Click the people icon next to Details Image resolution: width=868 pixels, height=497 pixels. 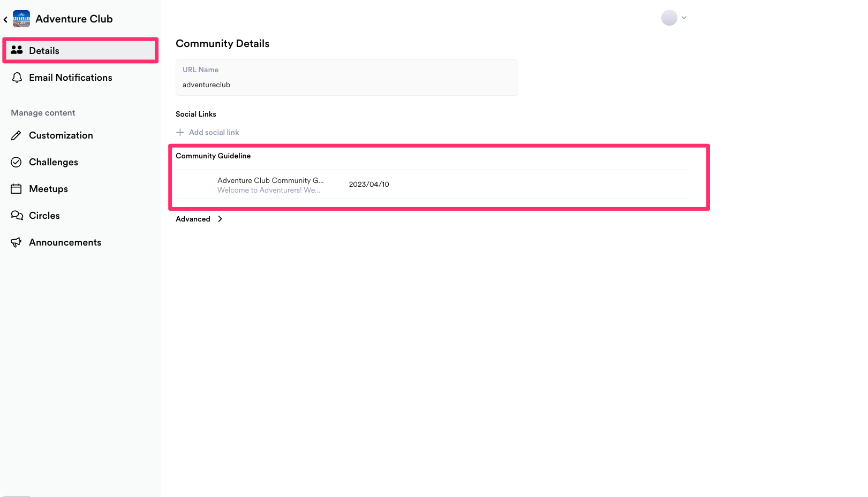tap(17, 50)
